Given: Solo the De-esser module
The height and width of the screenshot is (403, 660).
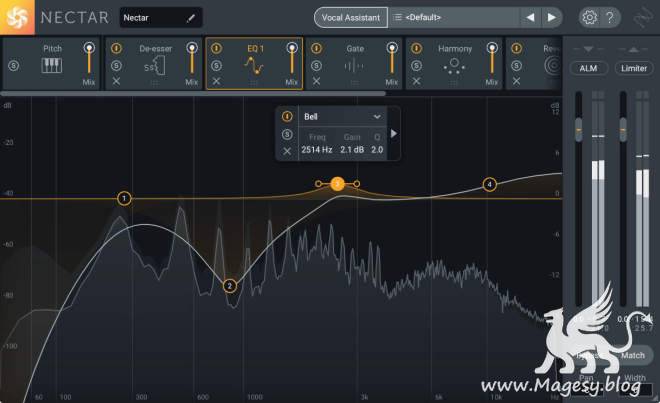Looking at the screenshot, I should (116, 66).
